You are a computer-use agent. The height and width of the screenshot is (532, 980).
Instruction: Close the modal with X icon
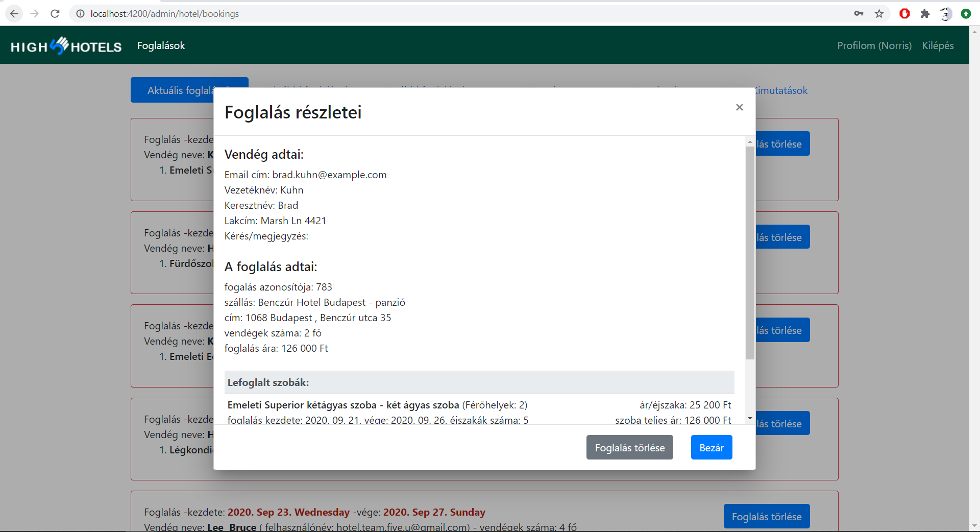click(739, 107)
